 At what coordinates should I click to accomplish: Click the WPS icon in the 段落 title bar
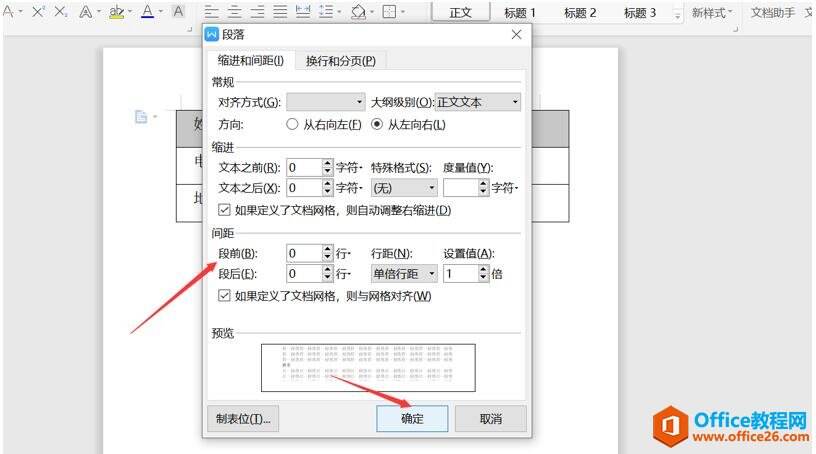[x=212, y=34]
